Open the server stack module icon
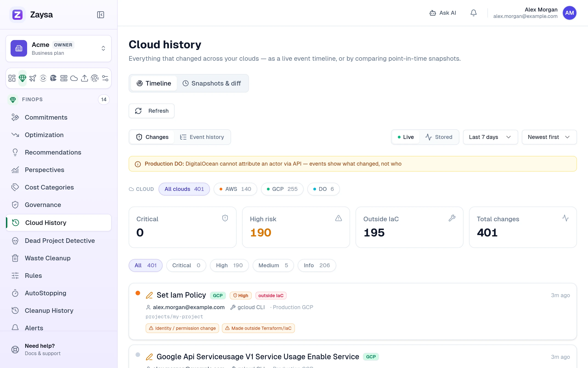The image size is (588, 368). (64, 78)
